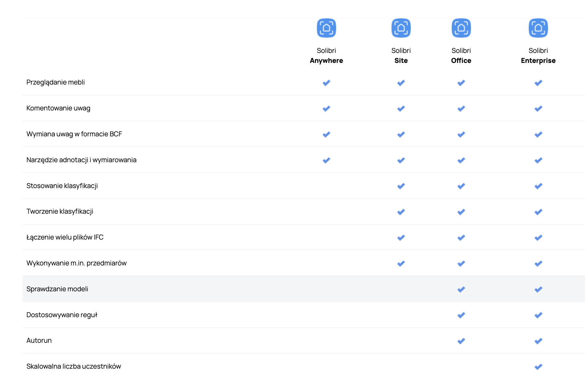Click Office checkmark in Dostosowywanie reguł row
588x387 pixels.
tap(461, 315)
